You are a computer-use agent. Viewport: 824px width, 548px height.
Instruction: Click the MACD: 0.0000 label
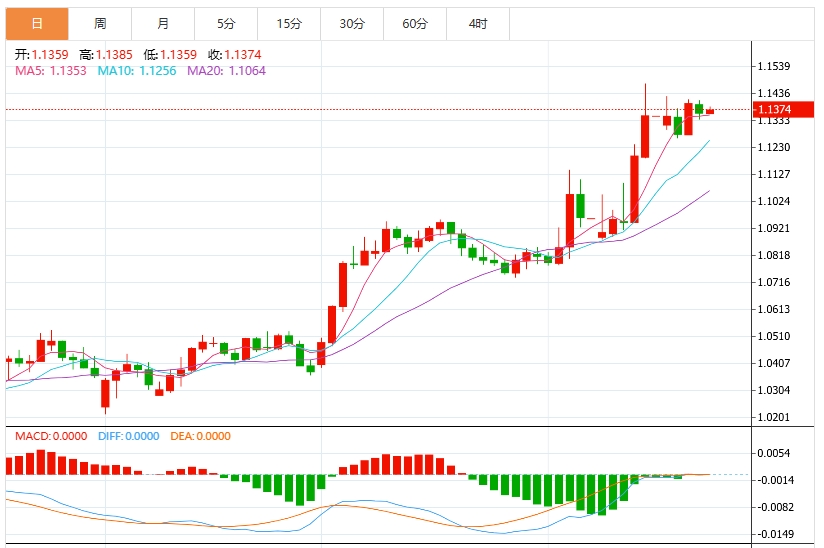tap(51, 436)
